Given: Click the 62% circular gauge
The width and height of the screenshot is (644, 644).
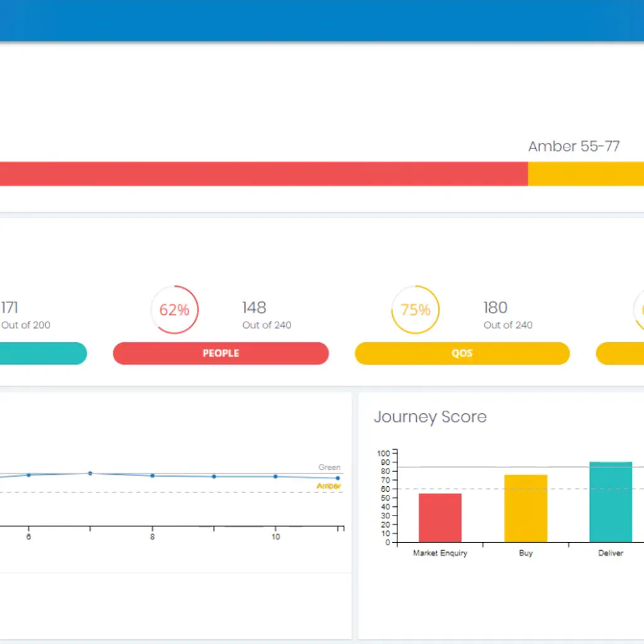Looking at the screenshot, I should coord(174,310).
